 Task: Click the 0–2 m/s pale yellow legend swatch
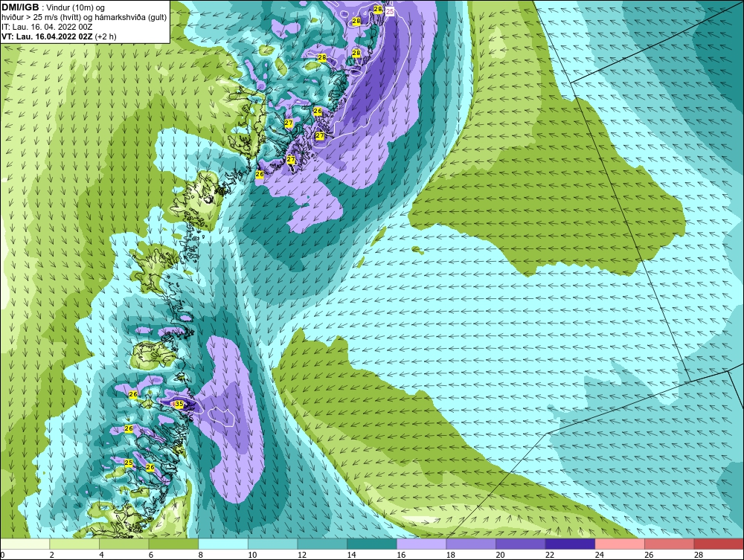click(25, 544)
